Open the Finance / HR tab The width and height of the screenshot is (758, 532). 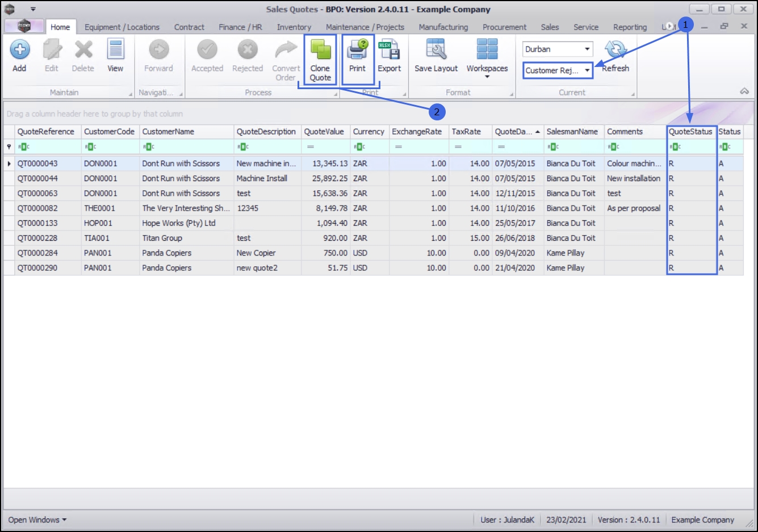241,27
